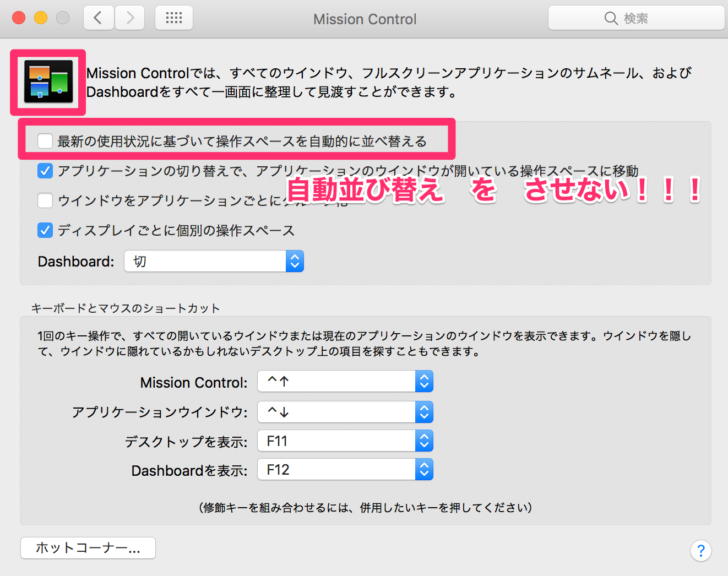Close the window with red button
This screenshot has height=576, width=728.
click(19, 18)
